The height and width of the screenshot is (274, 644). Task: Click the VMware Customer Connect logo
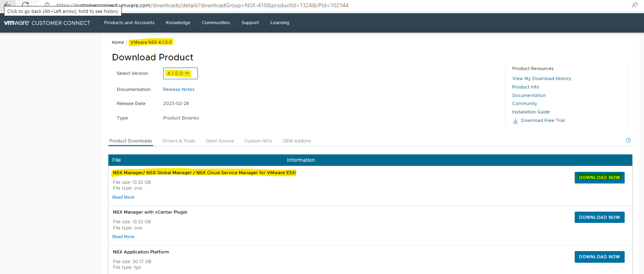tap(47, 23)
